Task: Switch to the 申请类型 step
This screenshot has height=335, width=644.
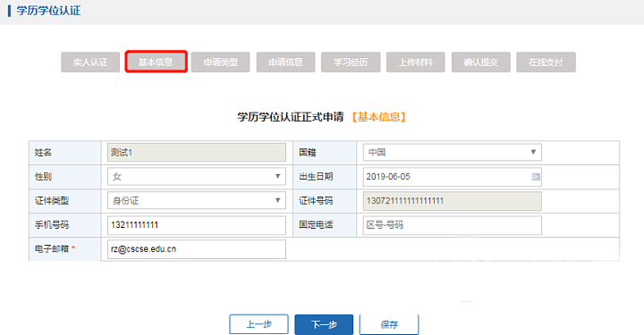Action: click(221, 62)
